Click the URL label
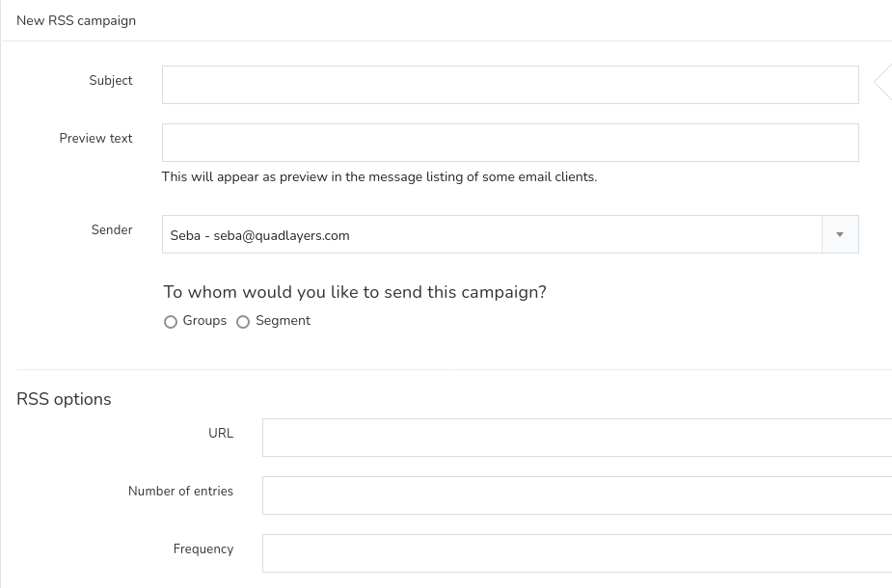This screenshot has width=892, height=588. click(221, 434)
